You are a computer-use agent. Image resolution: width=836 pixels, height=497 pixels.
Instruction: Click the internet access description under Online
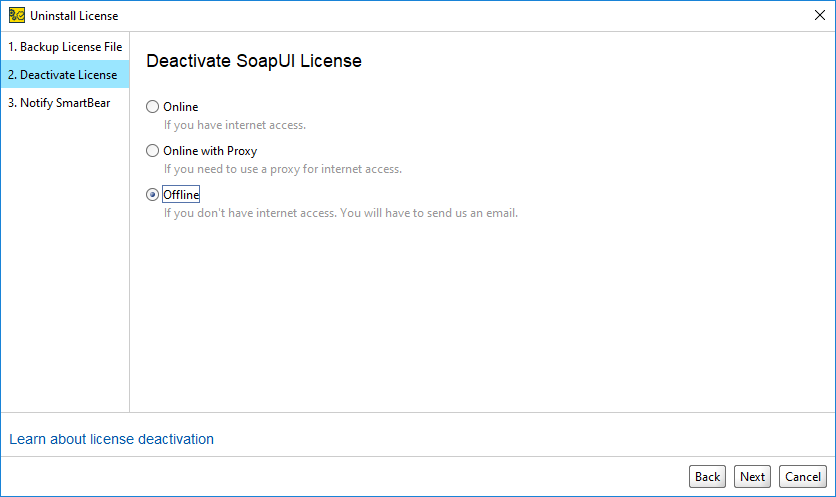tap(235, 125)
